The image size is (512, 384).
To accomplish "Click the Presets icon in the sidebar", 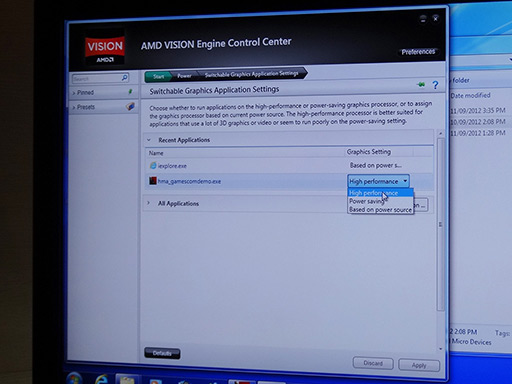I will click(130, 106).
